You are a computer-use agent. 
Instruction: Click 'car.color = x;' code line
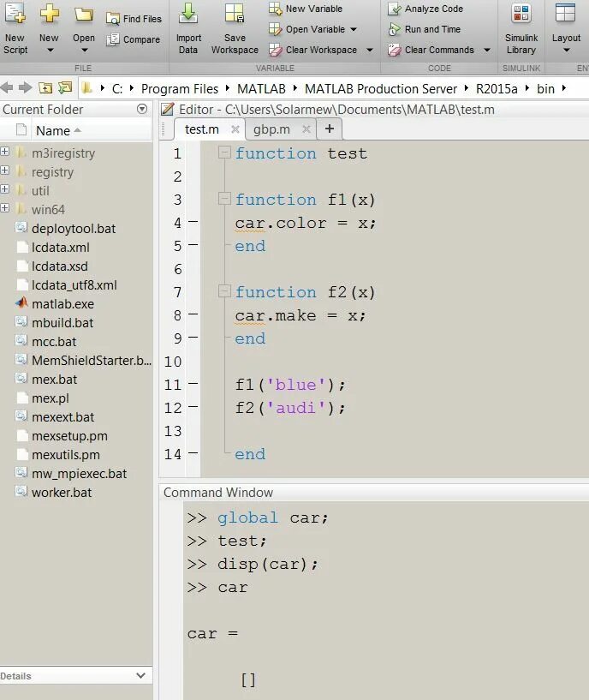(x=306, y=223)
